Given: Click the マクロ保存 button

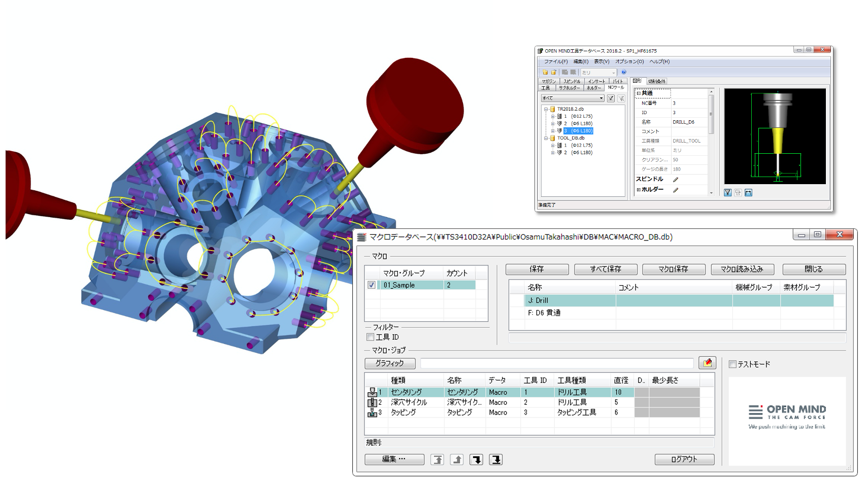Looking at the screenshot, I should [674, 269].
